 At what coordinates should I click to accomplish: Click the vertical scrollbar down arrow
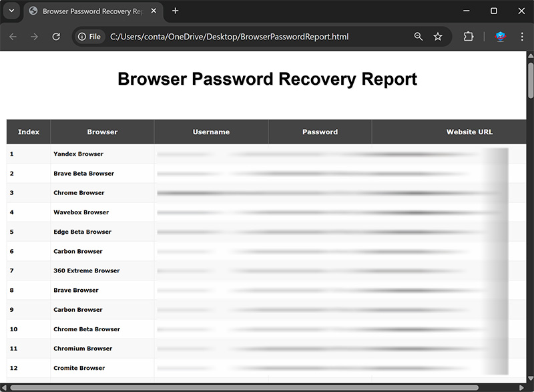click(x=530, y=379)
